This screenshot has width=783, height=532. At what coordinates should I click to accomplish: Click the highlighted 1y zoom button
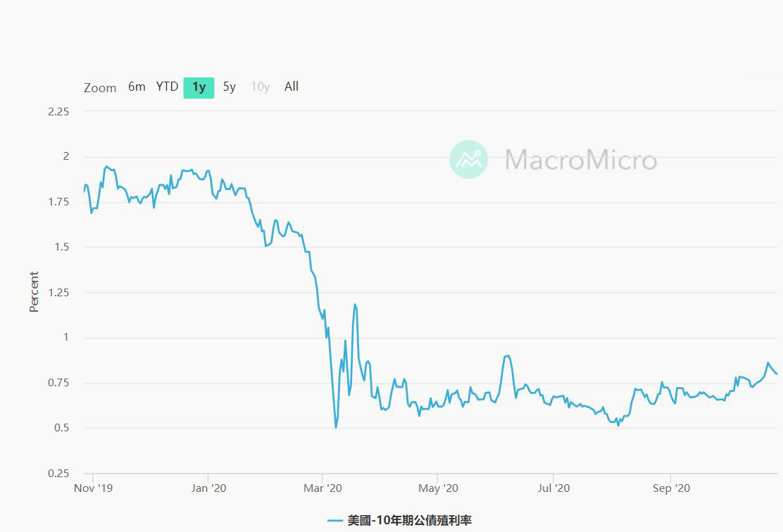click(199, 87)
